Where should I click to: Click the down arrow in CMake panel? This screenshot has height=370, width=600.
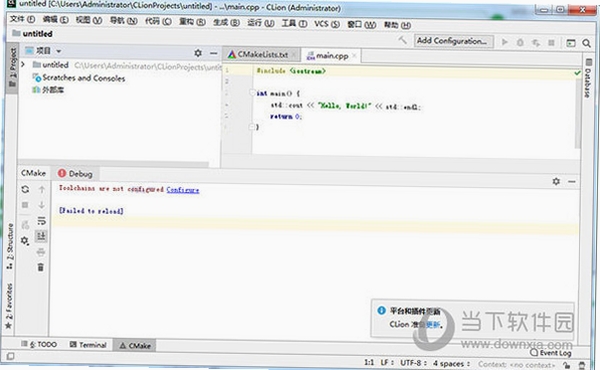(41, 205)
